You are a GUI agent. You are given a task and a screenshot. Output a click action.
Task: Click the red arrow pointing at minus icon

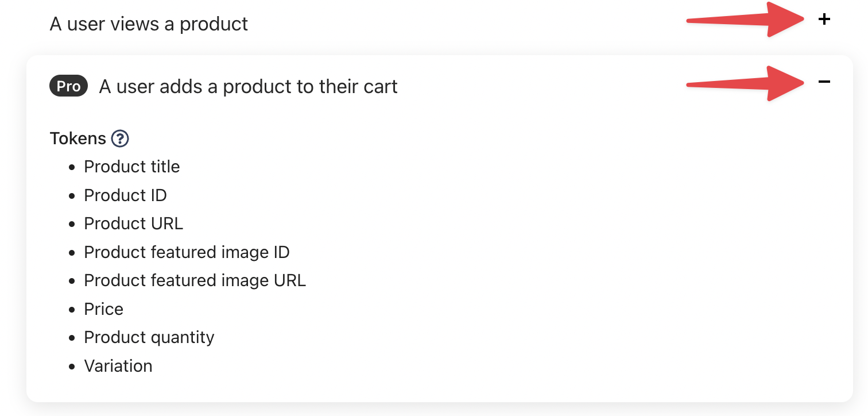[x=745, y=84]
